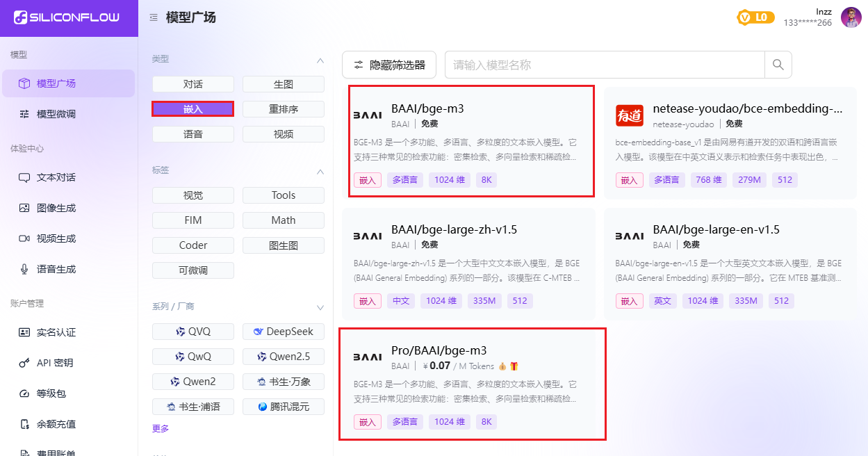Screen dimensions: 868x456
Task: Click the 等级包 gauge icon
Action: tap(24, 393)
